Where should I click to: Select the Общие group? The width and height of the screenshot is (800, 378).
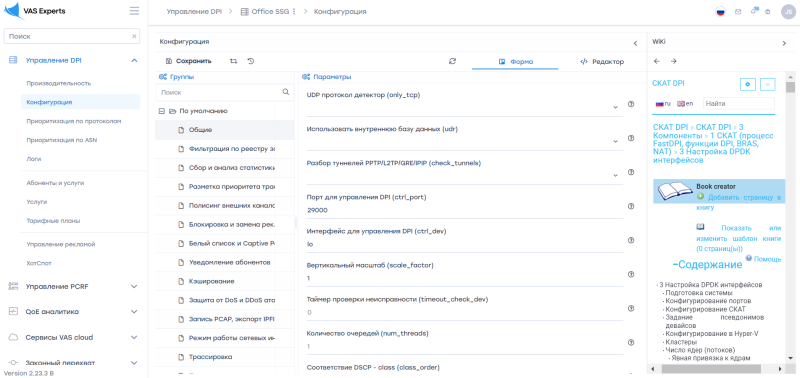pyautogui.click(x=224, y=130)
